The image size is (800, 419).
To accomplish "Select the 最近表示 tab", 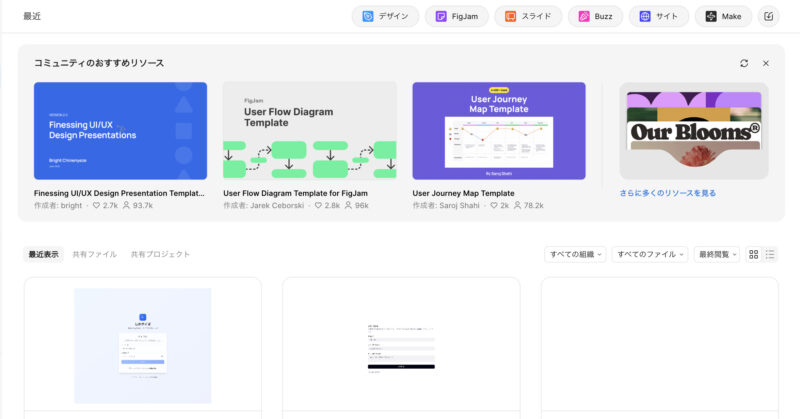I will [x=43, y=254].
